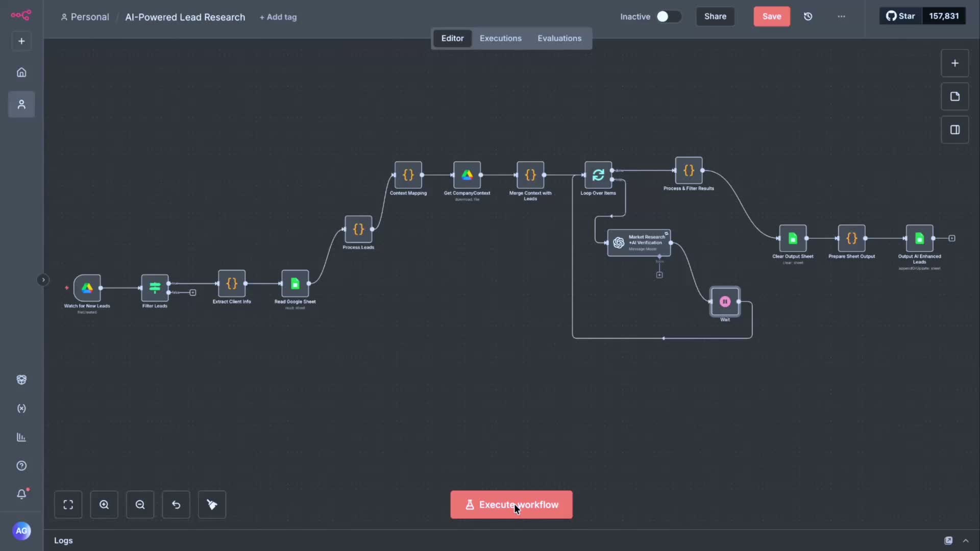Zoom in on the canvas with magnifier icon
The height and width of the screenshot is (551, 980).
point(104,505)
